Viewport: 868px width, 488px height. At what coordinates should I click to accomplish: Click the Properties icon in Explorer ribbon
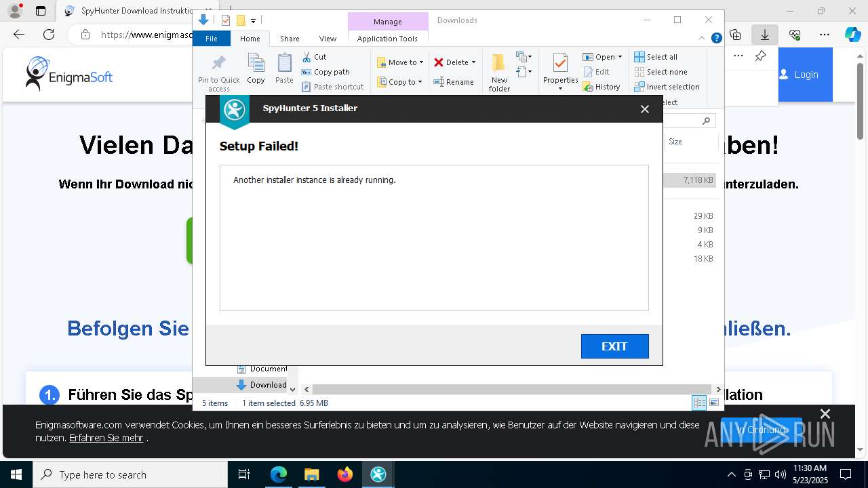[560, 64]
